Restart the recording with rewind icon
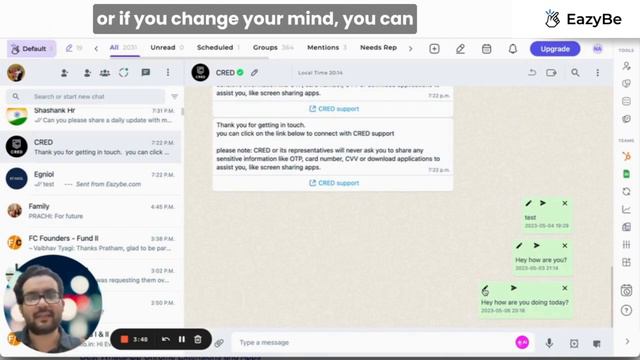 (x=166, y=339)
